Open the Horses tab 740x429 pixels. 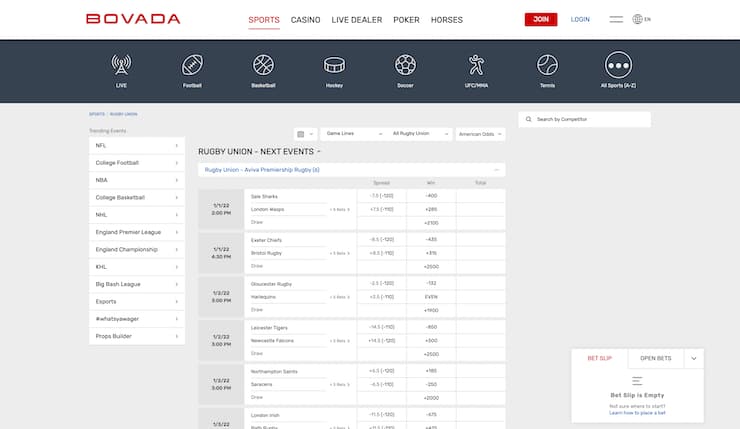(446, 20)
